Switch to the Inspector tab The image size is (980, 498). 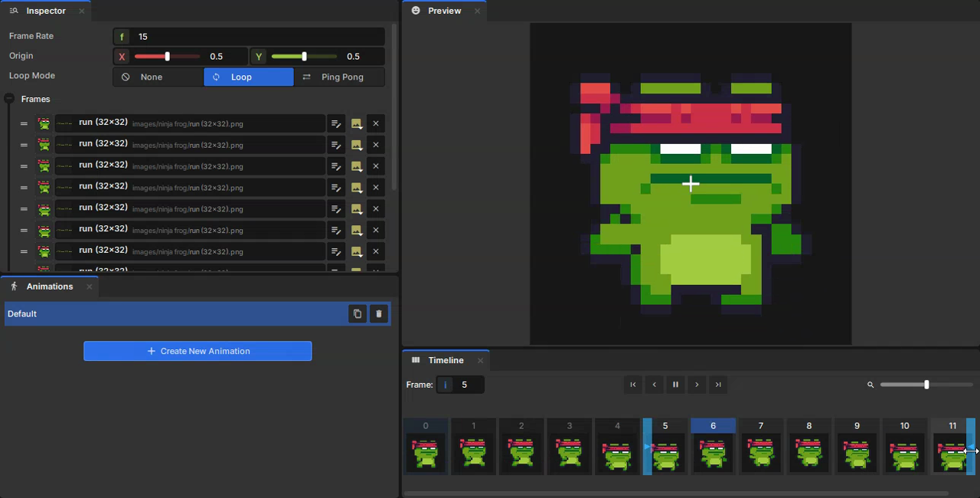click(x=46, y=11)
